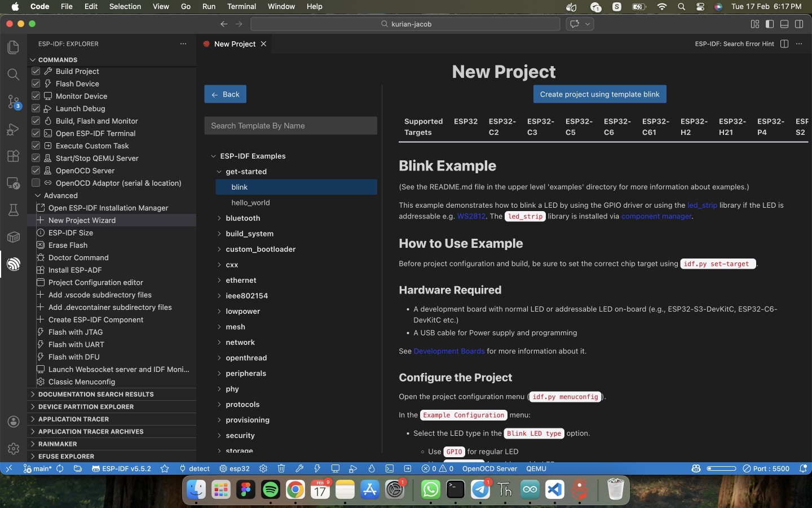Click the lightning Flash Device status bar icon
Image resolution: width=812 pixels, height=508 pixels.
point(317,468)
